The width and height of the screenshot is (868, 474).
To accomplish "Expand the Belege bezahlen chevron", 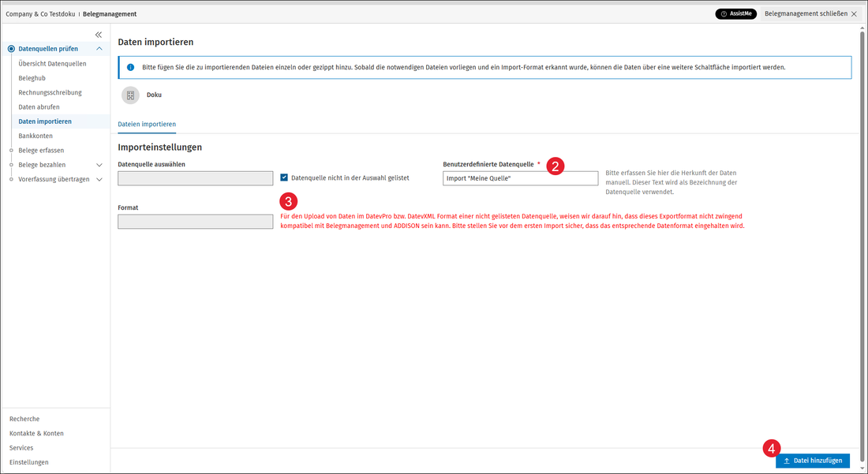I will pos(99,165).
